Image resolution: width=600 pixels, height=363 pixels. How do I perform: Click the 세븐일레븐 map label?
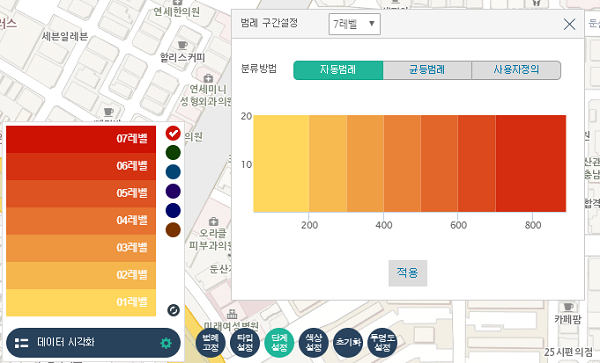click(65, 37)
